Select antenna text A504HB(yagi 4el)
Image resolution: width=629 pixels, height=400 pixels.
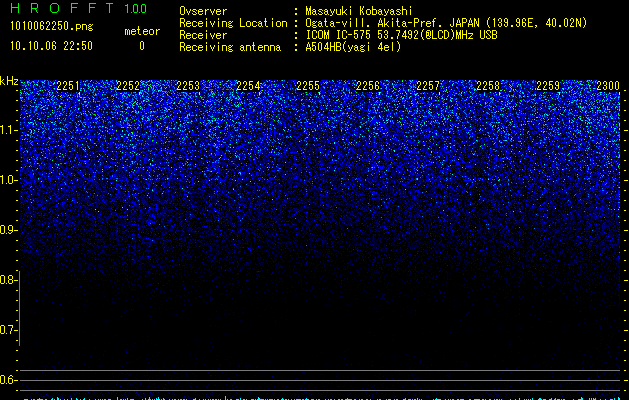tap(353, 47)
